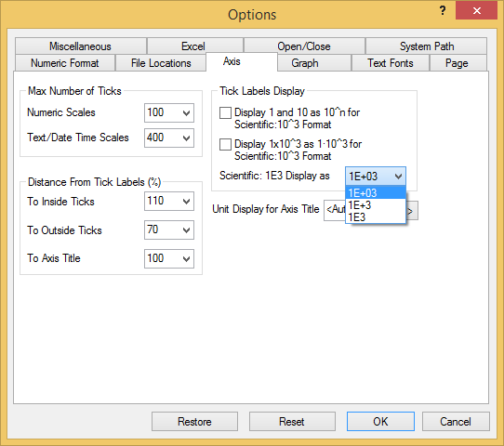Screen dimensions: 504x446
Task: Switch to the Miscellaneous tab
Action: pyautogui.click(x=80, y=46)
